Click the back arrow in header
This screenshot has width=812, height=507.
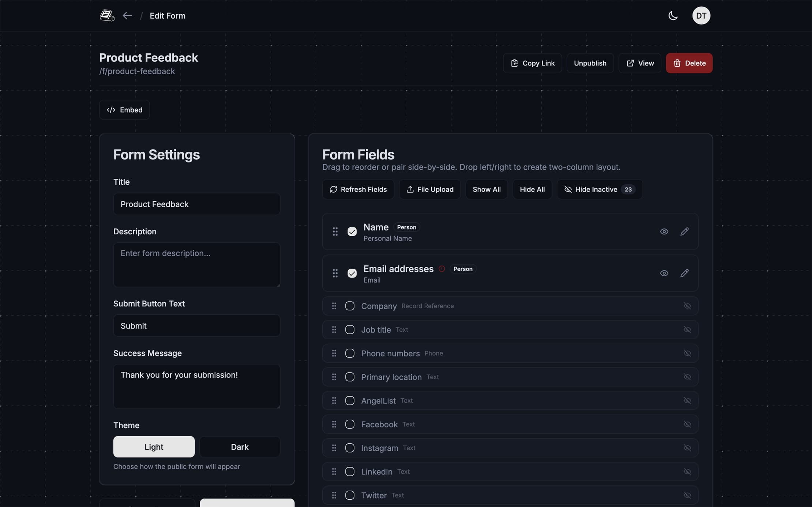coord(127,16)
